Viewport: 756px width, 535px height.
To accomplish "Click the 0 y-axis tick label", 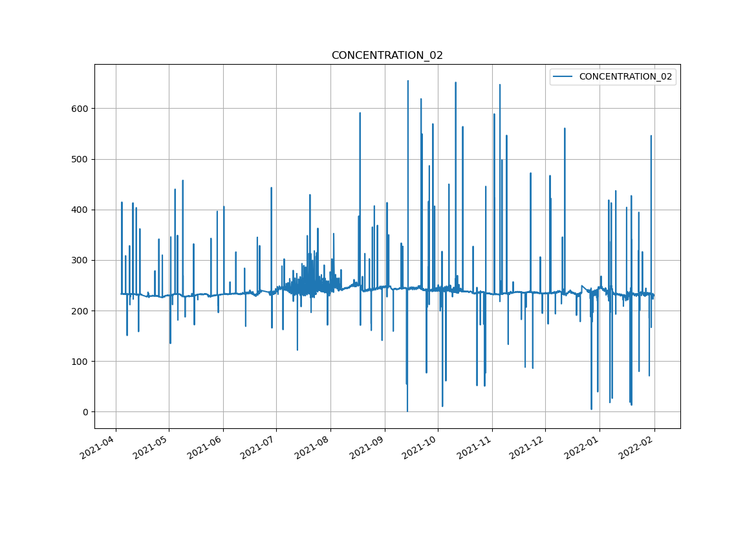I will [x=85, y=412].
